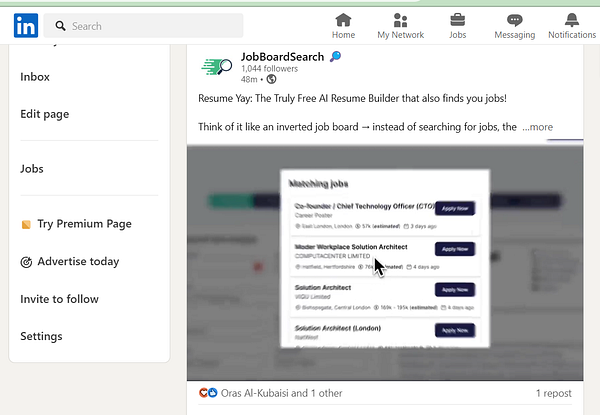Click the Matching jobs heading
600x415 pixels.
click(318, 184)
